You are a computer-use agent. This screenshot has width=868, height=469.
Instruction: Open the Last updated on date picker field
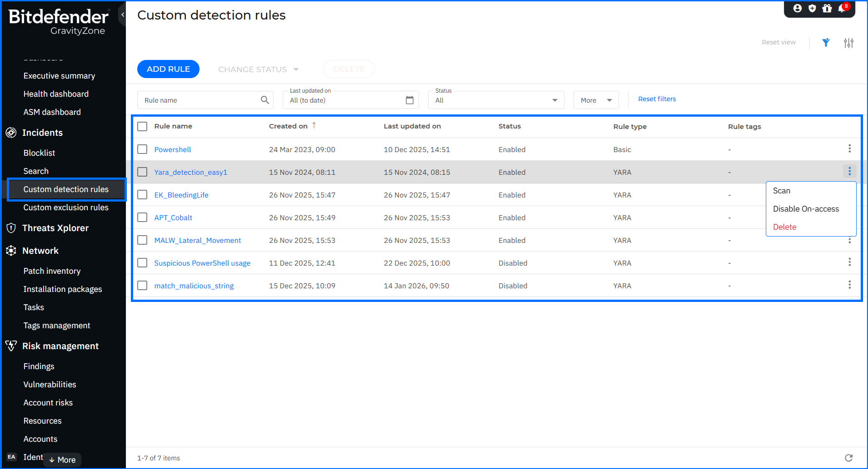pyautogui.click(x=351, y=100)
